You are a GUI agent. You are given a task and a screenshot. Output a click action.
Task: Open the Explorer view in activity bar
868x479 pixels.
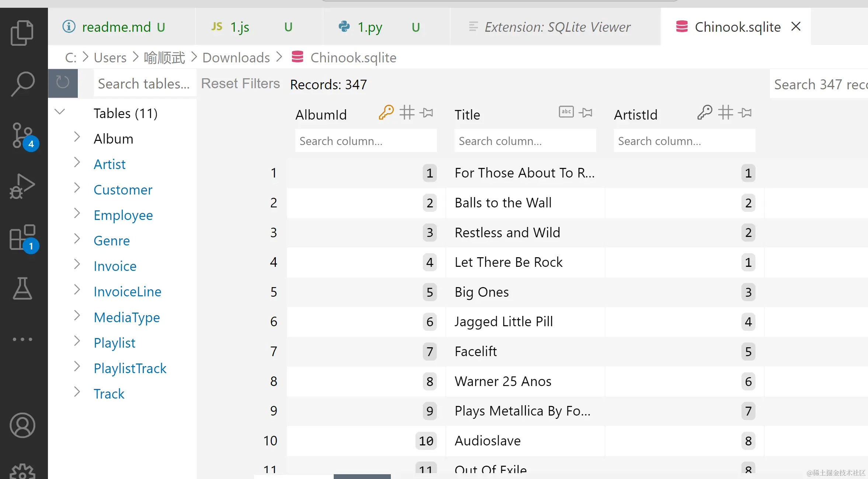(22, 33)
